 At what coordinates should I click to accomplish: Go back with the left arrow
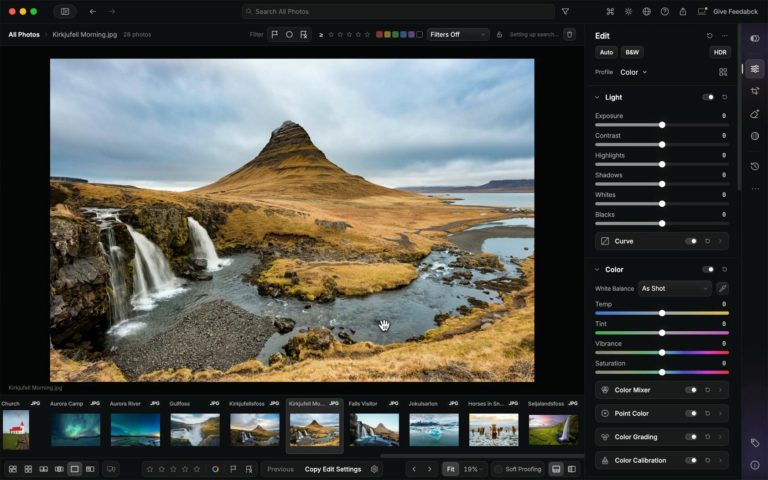[93, 11]
